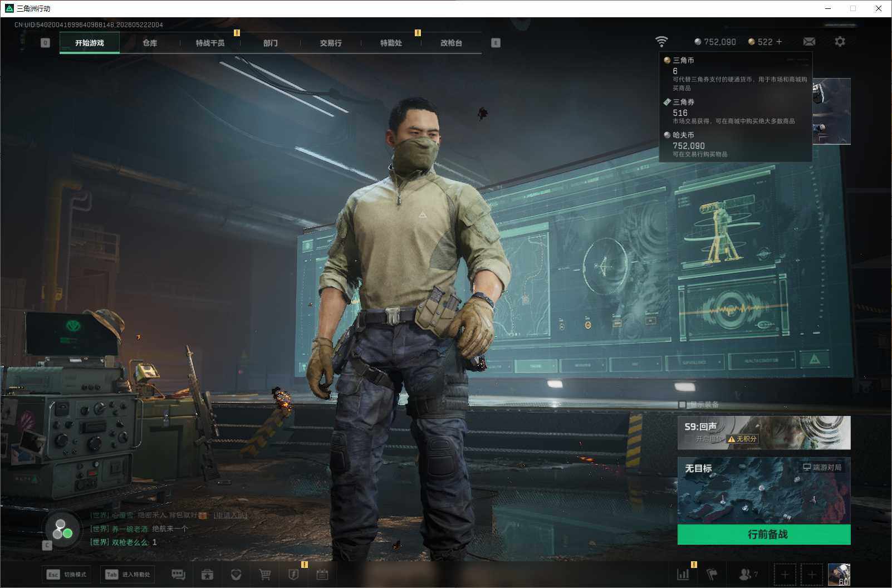Open the heart shield icon
The height and width of the screenshot is (588, 892).
coord(236,575)
